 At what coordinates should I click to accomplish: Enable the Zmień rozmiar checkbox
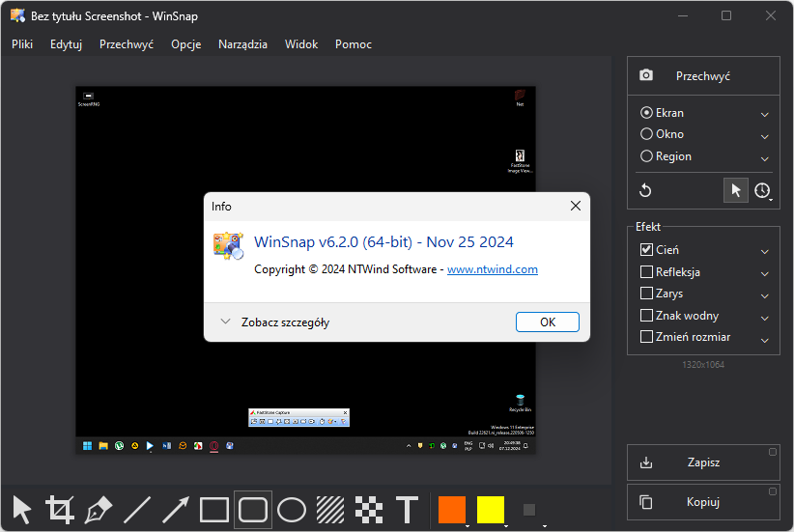(x=646, y=337)
